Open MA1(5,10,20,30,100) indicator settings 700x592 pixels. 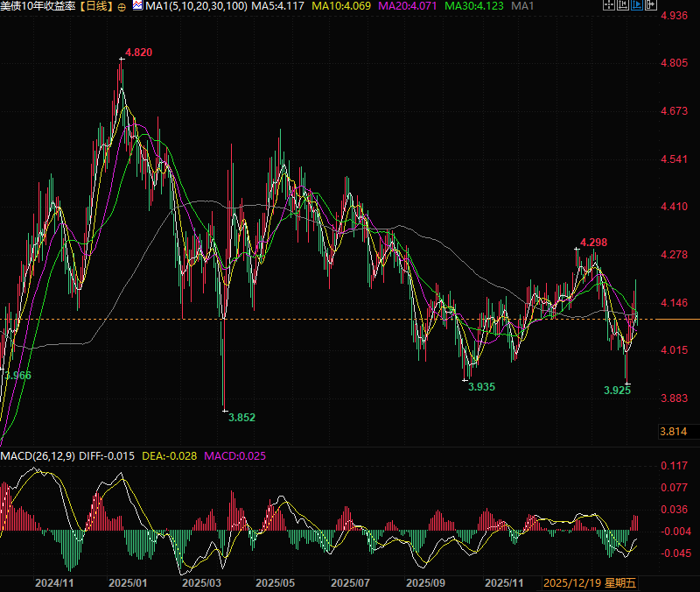click(x=195, y=7)
